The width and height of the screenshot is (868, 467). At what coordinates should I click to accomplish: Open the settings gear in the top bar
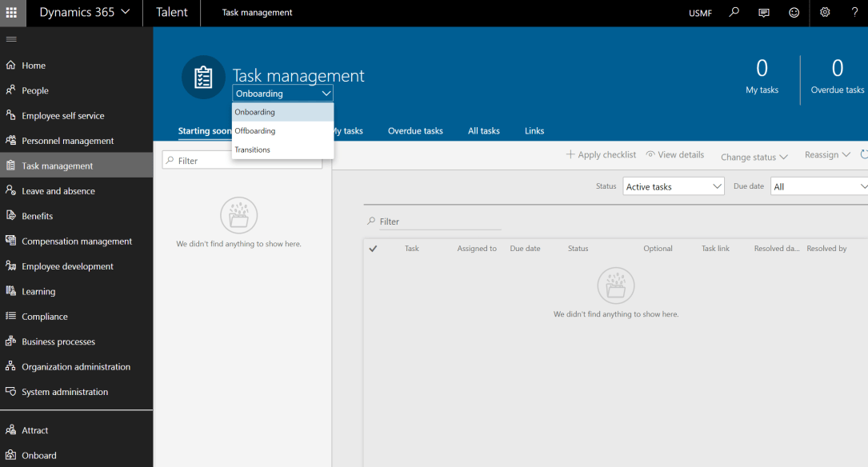click(x=825, y=13)
